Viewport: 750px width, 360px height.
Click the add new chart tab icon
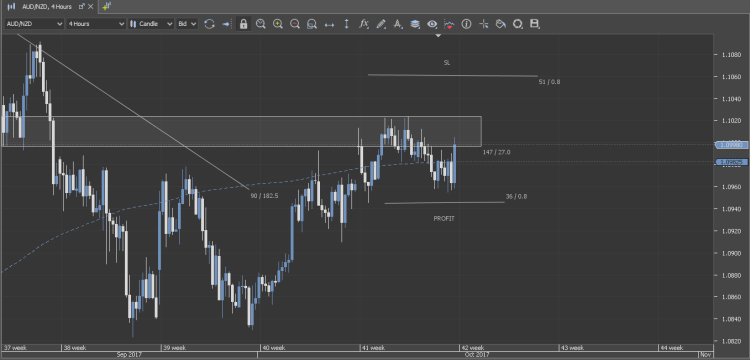pos(106,6)
